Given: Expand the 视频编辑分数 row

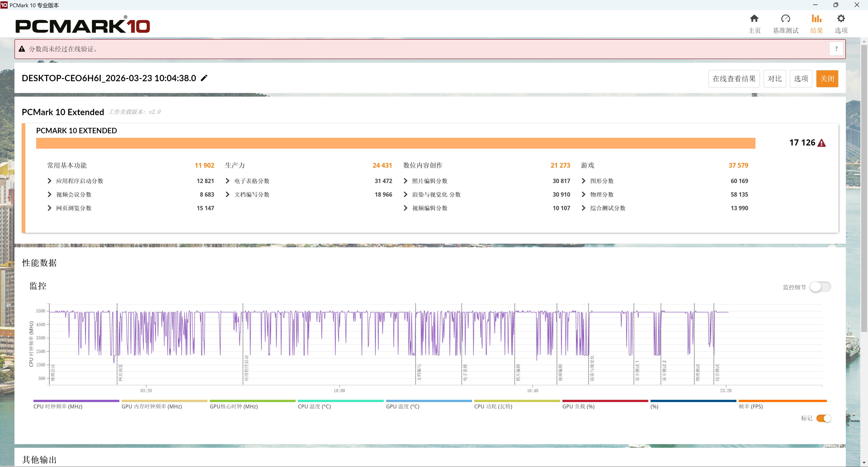Looking at the screenshot, I should 406,208.
